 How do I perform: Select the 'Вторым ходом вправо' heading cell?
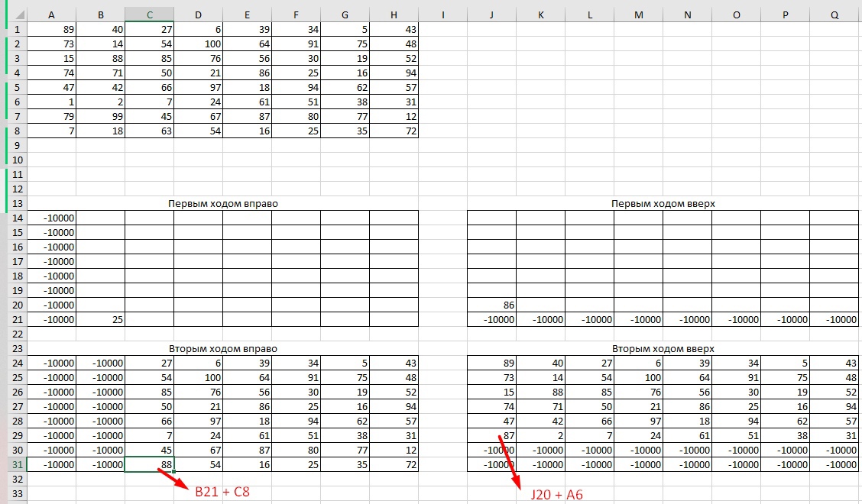[222, 348]
